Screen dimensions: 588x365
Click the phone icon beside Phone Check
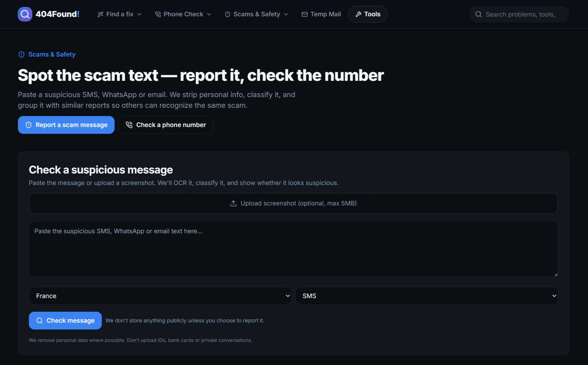[x=158, y=14]
